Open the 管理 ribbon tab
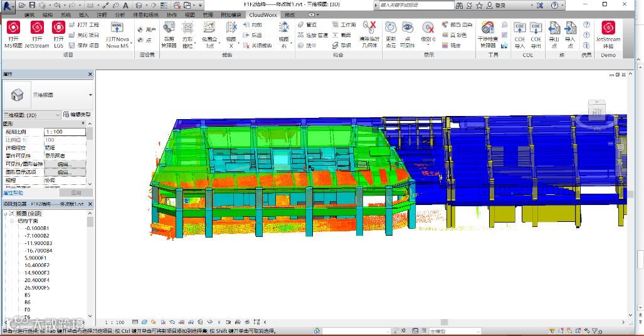644x336 pixels. (208, 14)
